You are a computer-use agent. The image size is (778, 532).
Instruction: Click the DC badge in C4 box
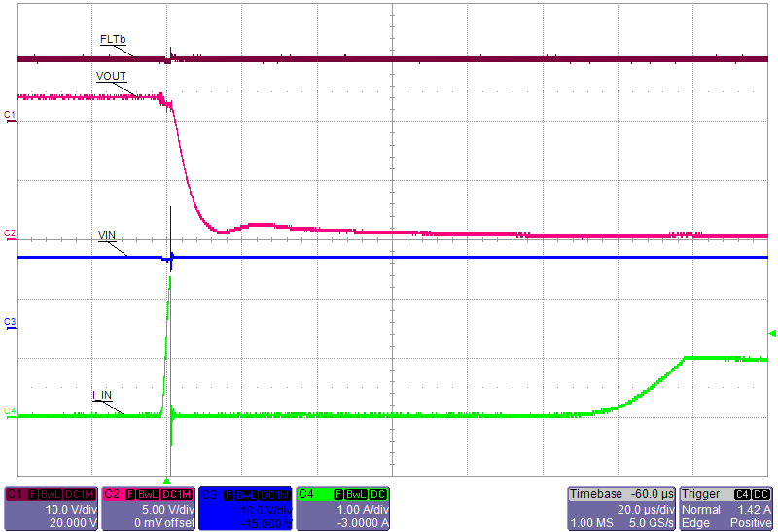click(x=378, y=494)
